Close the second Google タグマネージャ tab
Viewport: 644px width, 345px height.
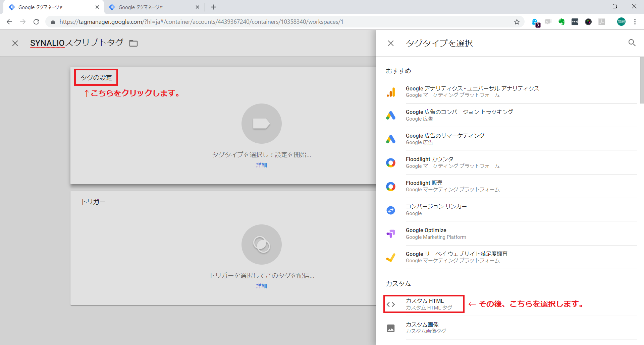coord(197,7)
